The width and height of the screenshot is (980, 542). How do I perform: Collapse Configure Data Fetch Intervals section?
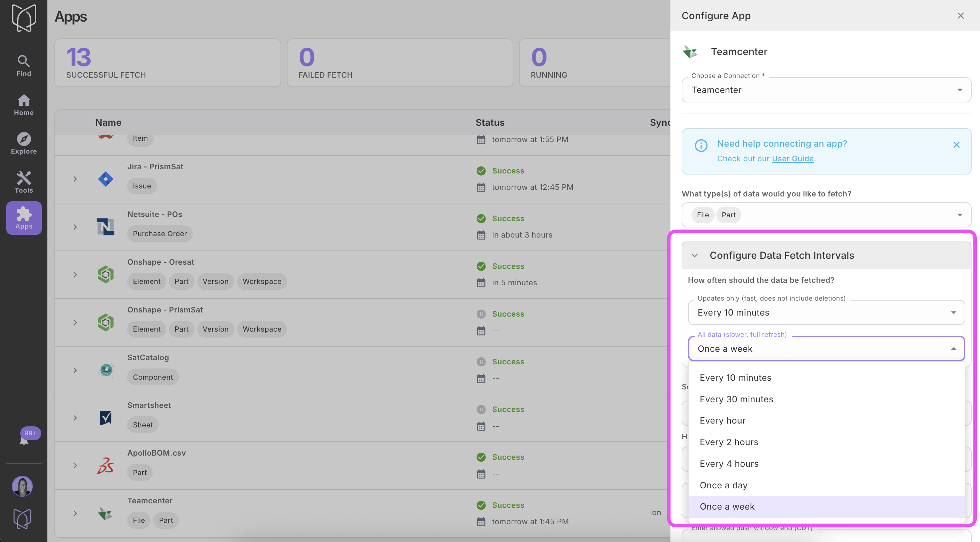(x=694, y=255)
